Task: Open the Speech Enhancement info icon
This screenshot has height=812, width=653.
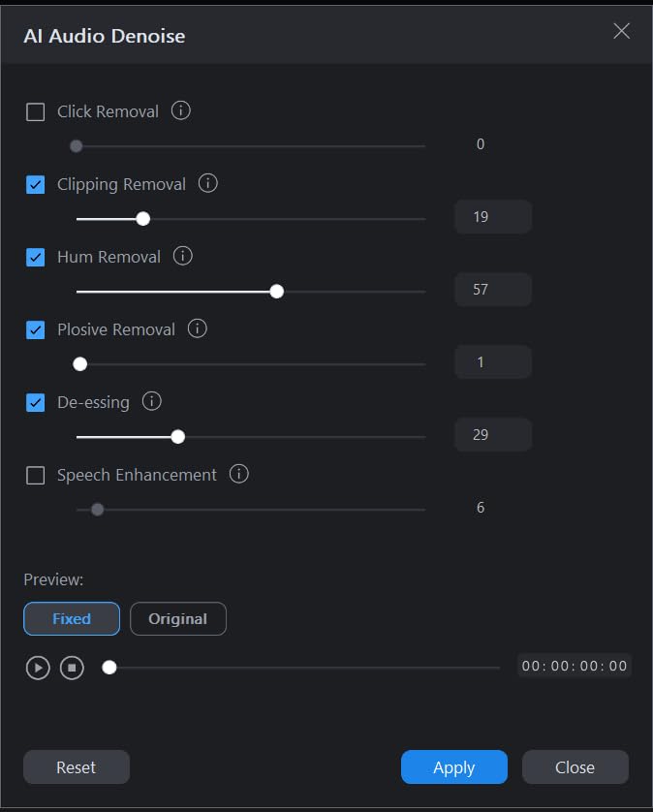Action: click(239, 474)
